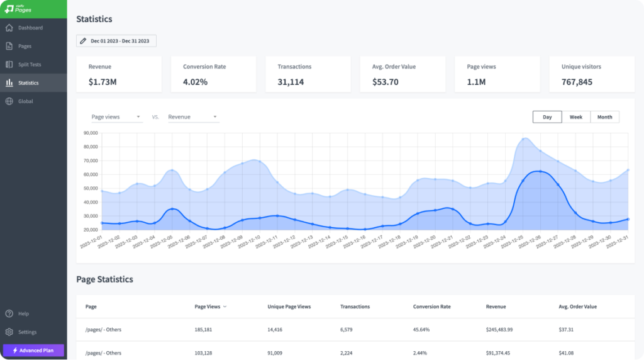
Task: Open the Dashboard menu item
Action: 33,28
